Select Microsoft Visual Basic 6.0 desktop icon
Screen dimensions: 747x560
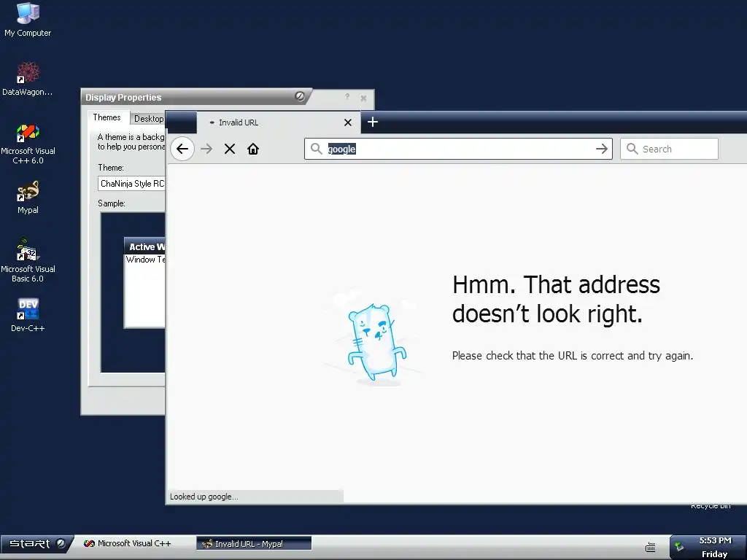point(28,260)
